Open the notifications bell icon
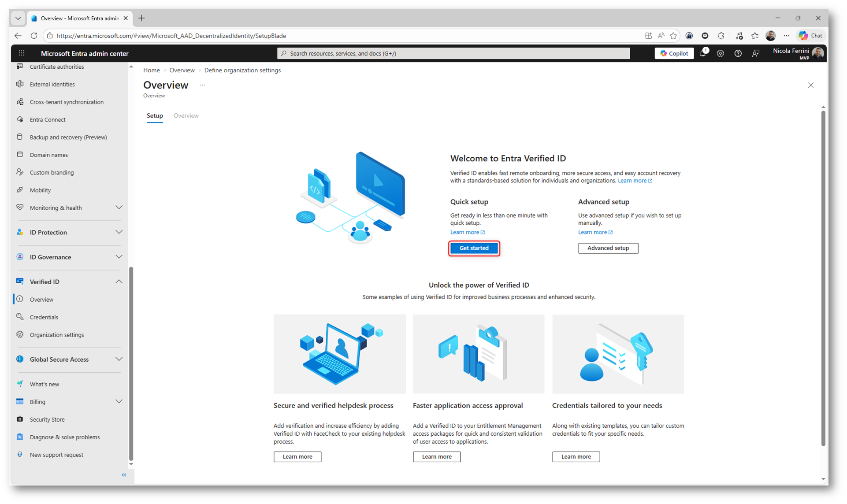 click(703, 54)
